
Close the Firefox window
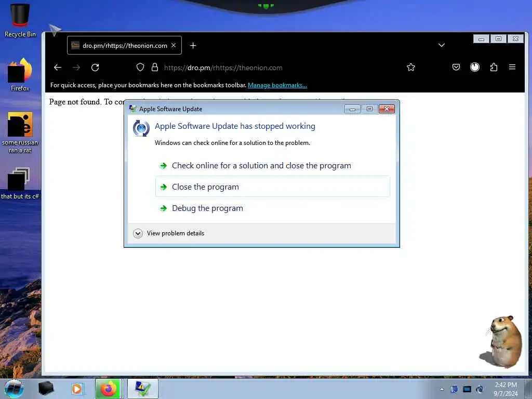point(515,38)
